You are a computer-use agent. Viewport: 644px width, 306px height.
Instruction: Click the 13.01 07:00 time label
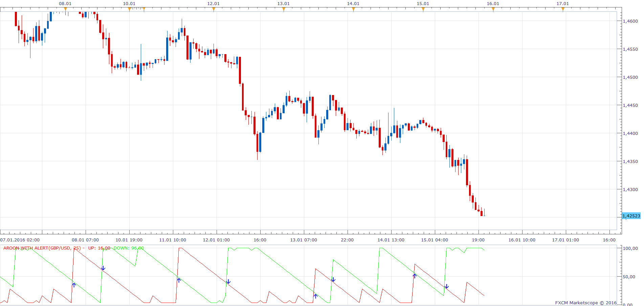(304, 240)
